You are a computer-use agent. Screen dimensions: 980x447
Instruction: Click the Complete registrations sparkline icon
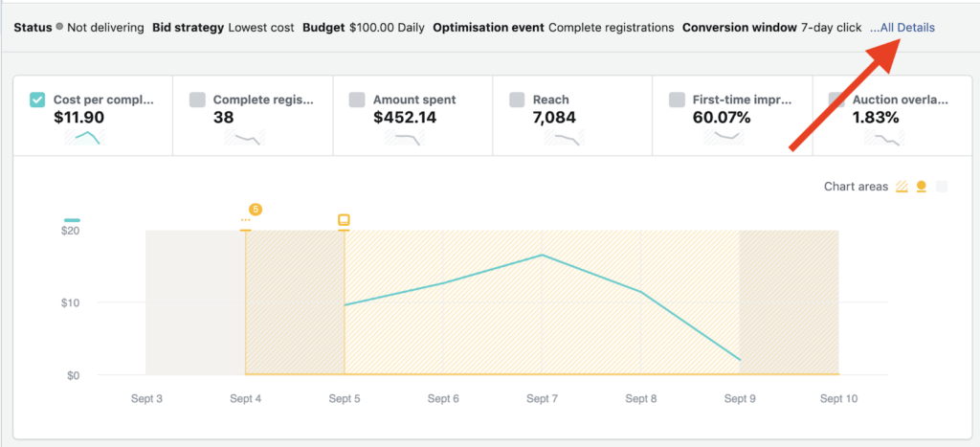coord(242,139)
